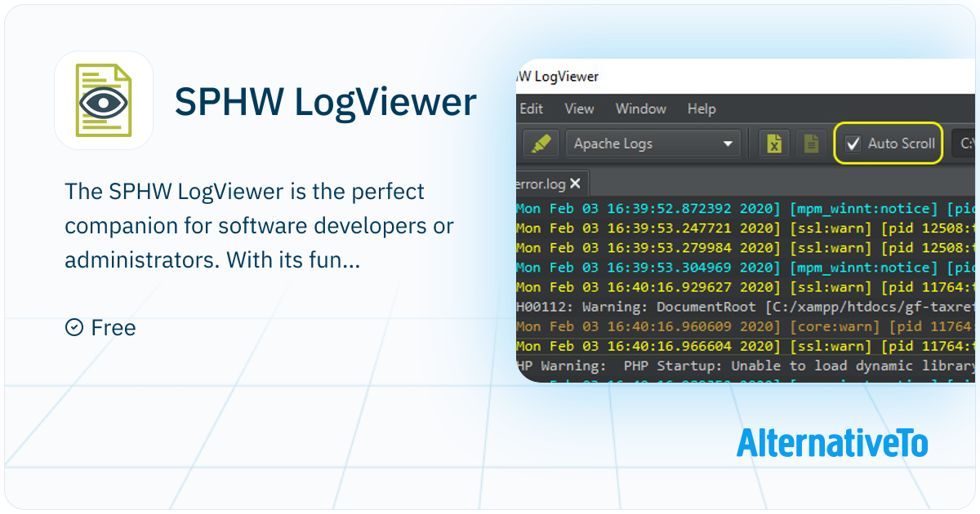Click the SPHW LogViewer heading

click(x=326, y=102)
